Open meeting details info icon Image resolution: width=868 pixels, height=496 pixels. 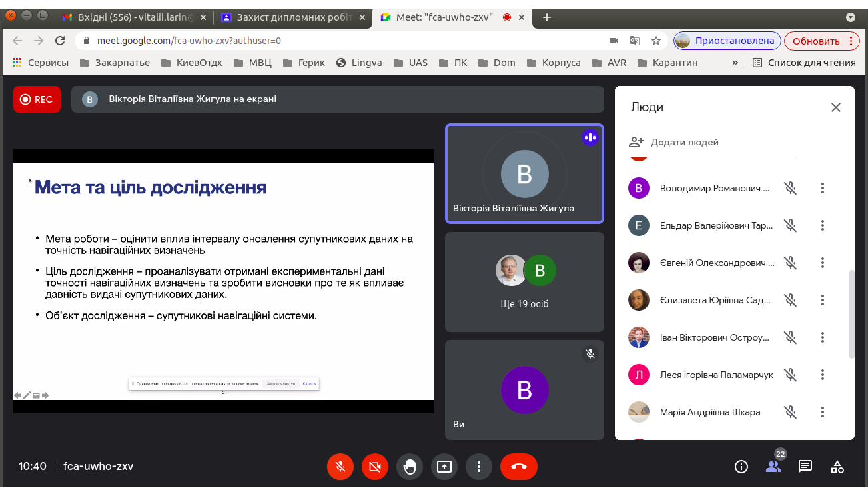pos(741,467)
